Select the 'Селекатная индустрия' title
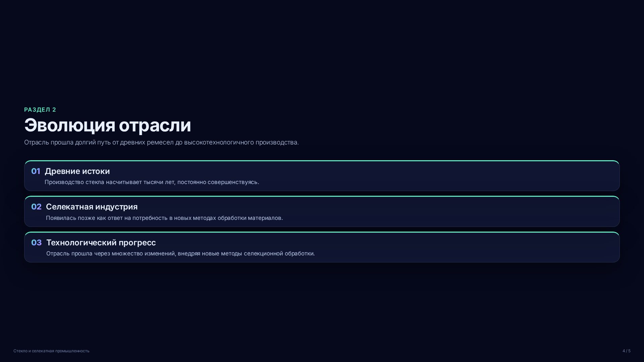 pos(92,207)
